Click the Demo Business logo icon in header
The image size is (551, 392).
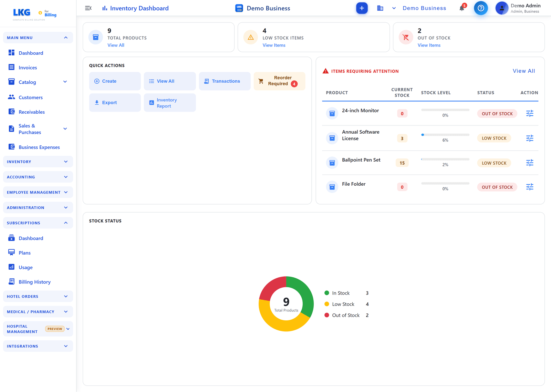click(239, 8)
